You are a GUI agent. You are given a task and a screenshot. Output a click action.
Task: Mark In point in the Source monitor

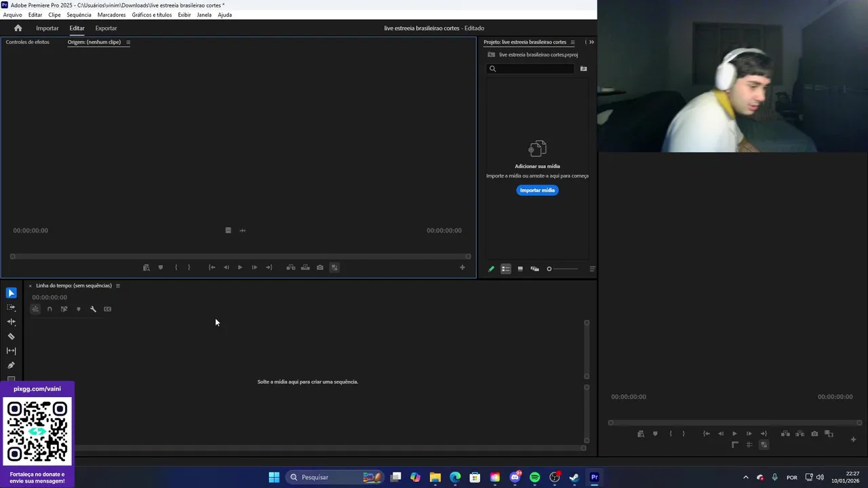[x=176, y=267]
